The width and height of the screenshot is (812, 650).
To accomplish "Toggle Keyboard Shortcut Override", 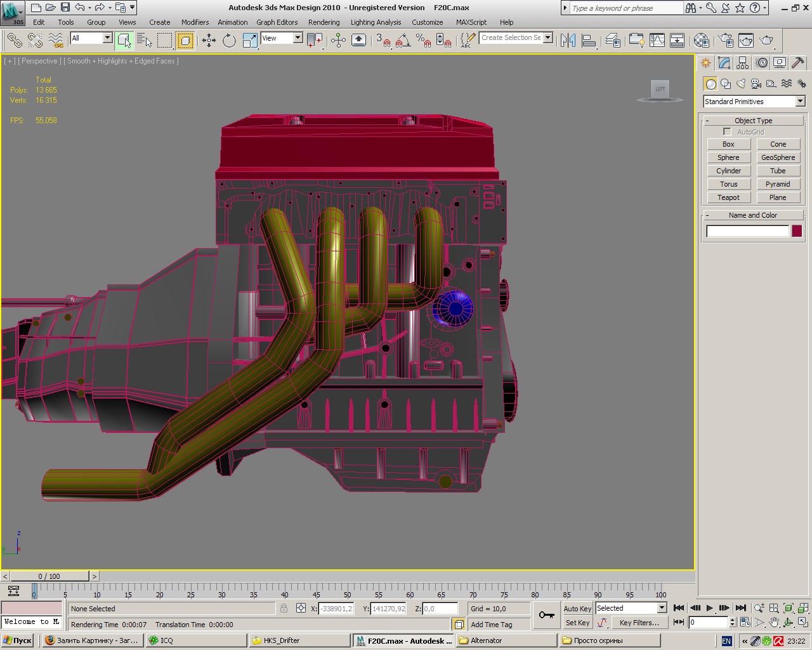I will pyautogui.click(x=358, y=41).
